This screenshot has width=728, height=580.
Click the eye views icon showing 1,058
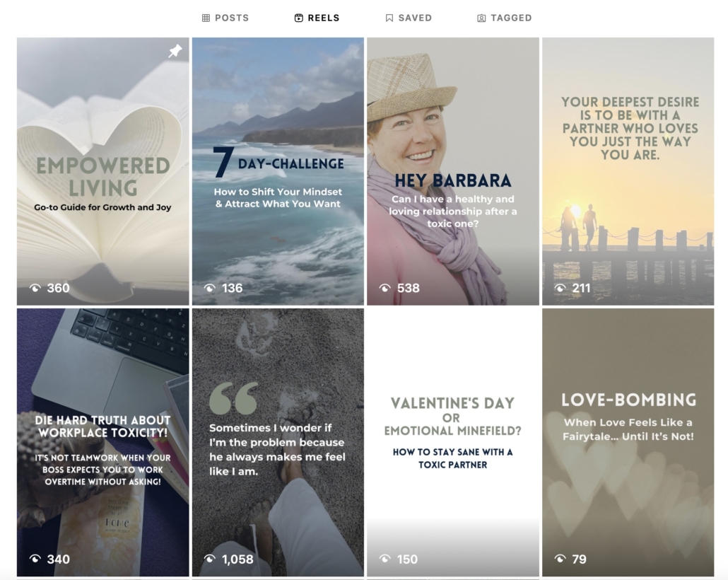point(210,559)
